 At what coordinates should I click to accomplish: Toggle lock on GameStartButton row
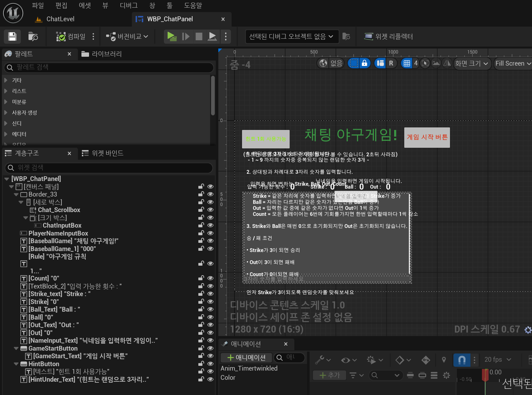point(201,348)
